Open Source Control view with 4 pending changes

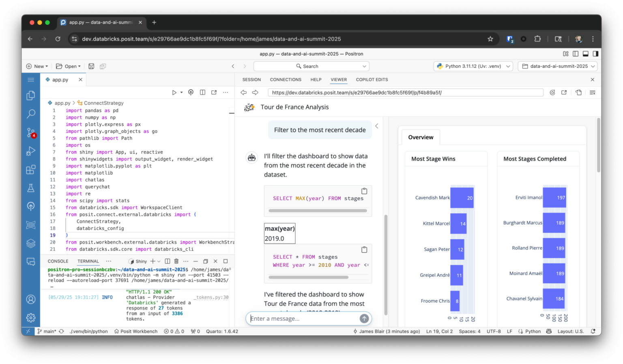click(31, 133)
